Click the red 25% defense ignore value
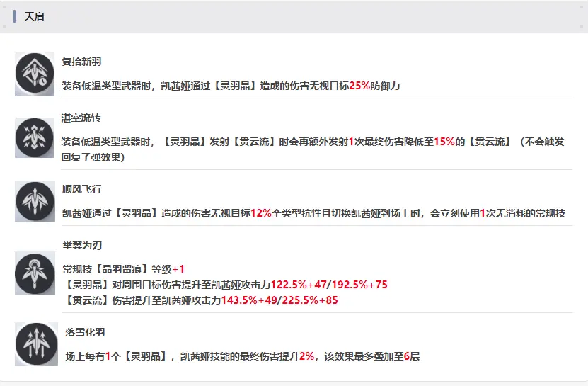 (359, 85)
